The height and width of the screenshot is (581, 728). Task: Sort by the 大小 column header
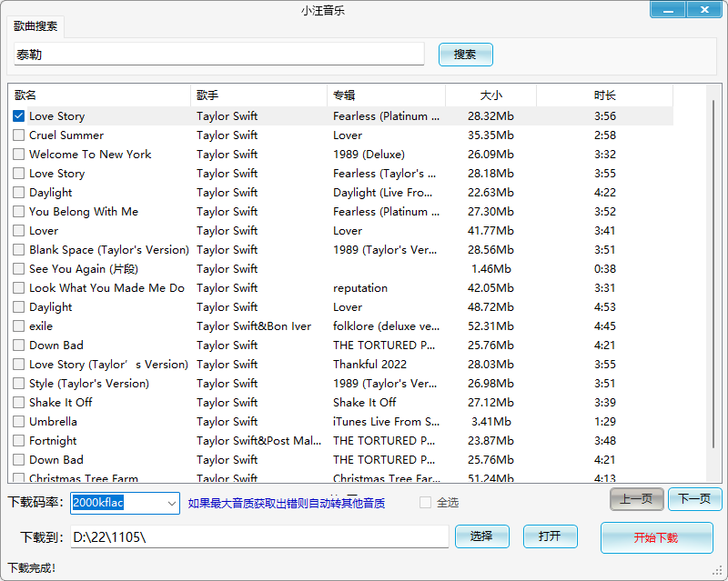pyautogui.click(x=490, y=95)
